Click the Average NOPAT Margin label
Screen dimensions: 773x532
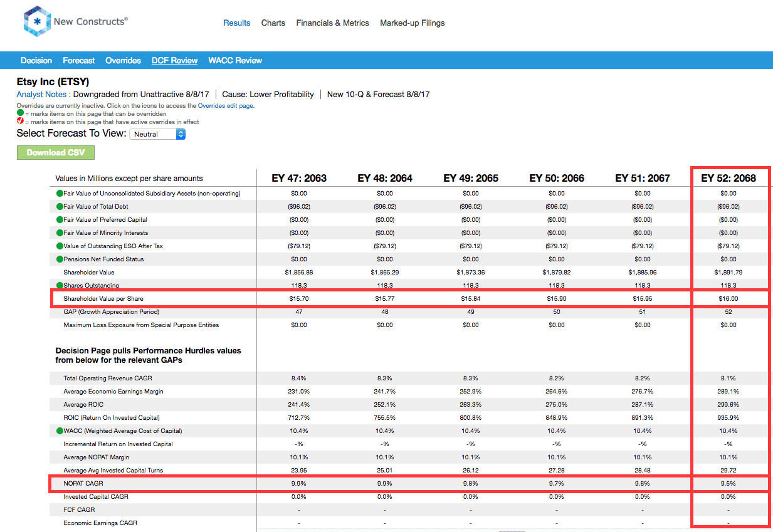pyautogui.click(x=97, y=457)
